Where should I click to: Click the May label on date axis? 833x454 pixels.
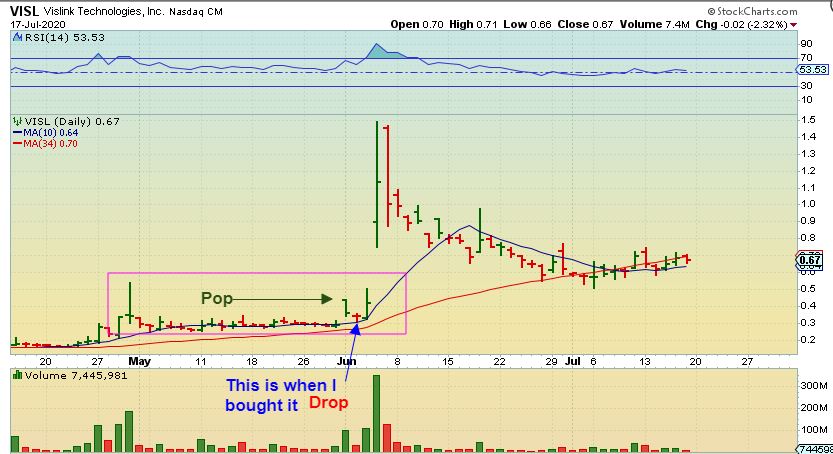(x=140, y=362)
